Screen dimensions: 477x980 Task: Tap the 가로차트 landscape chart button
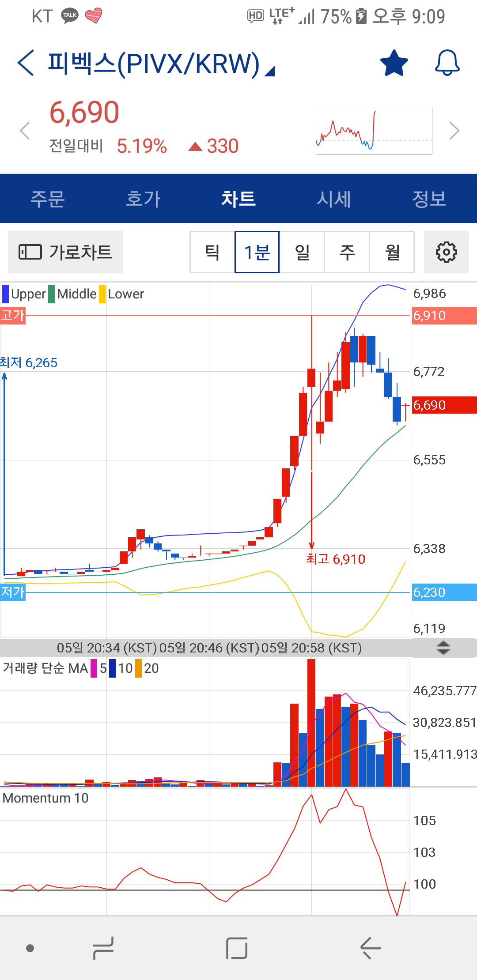[x=65, y=252]
